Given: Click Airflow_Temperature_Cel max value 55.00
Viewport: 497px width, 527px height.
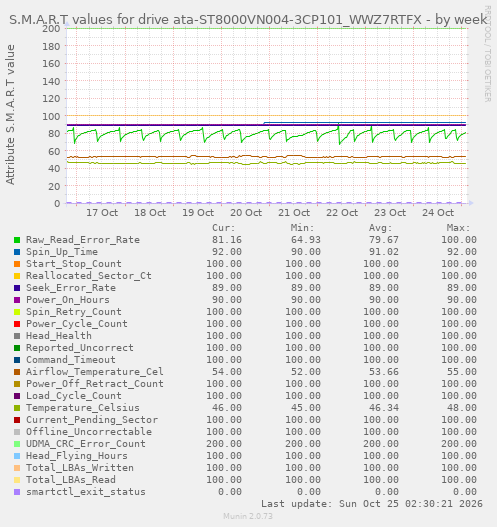Looking at the screenshot, I should click(x=462, y=372).
